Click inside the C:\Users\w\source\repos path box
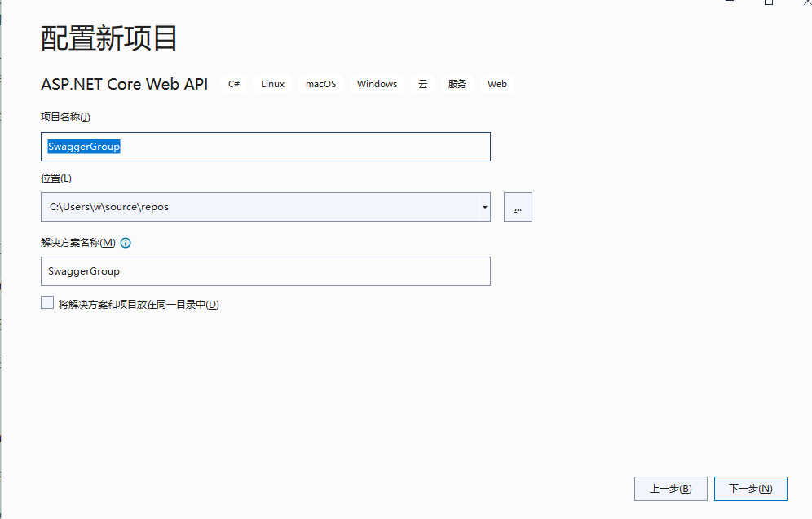812x519 pixels. [x=245, y=206]
